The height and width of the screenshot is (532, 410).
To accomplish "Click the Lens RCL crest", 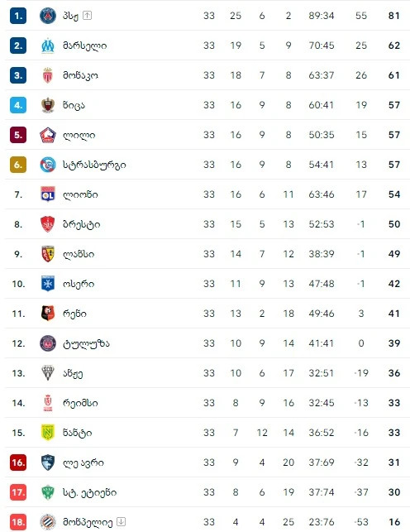I will (x=48, y=254).
